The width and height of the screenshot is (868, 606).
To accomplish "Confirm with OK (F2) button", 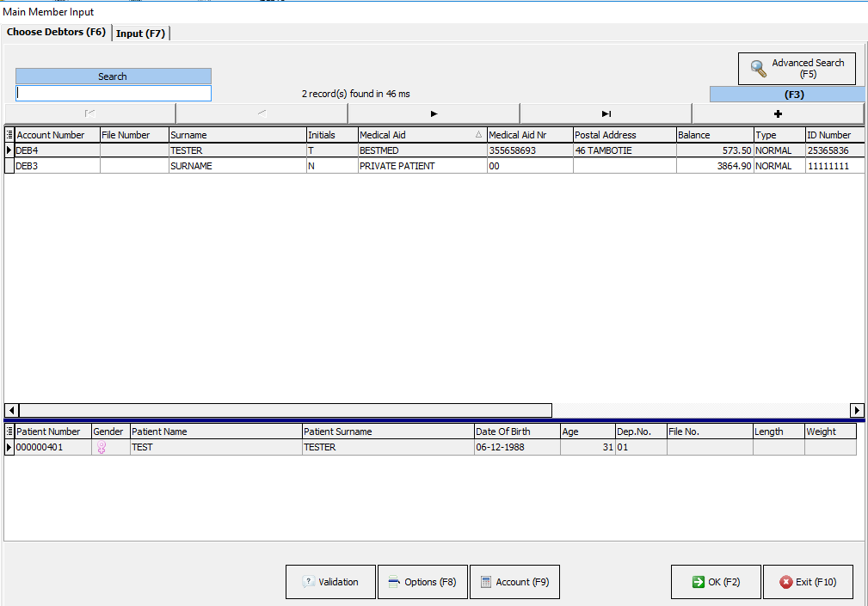I will (x=716, y=582).
